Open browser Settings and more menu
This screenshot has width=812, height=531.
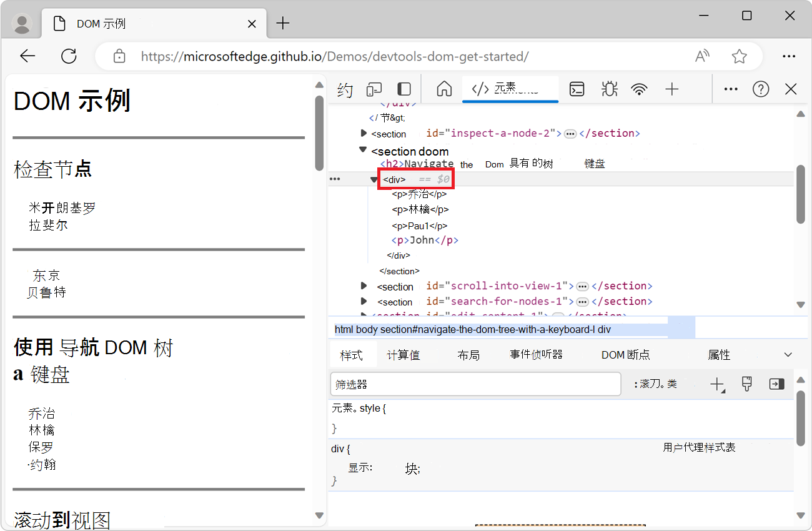click(x=790, y=56)
